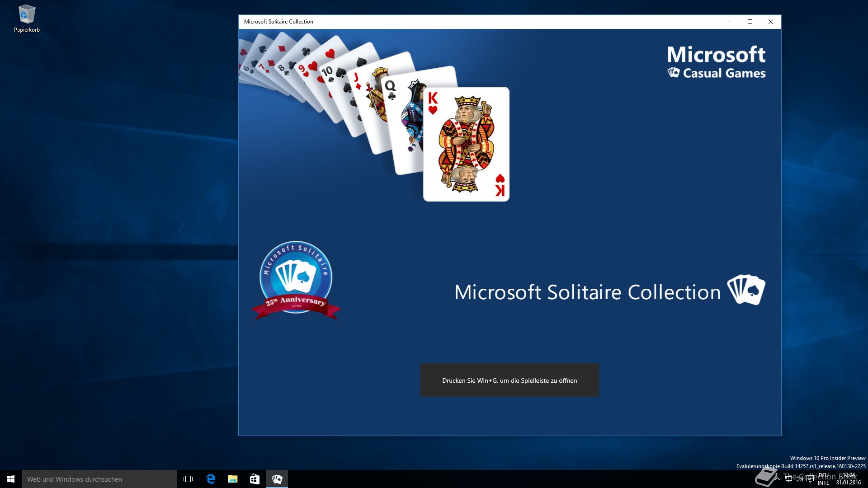
Task: Open the Windows Start menu
Action: click(x=11, y=479)
